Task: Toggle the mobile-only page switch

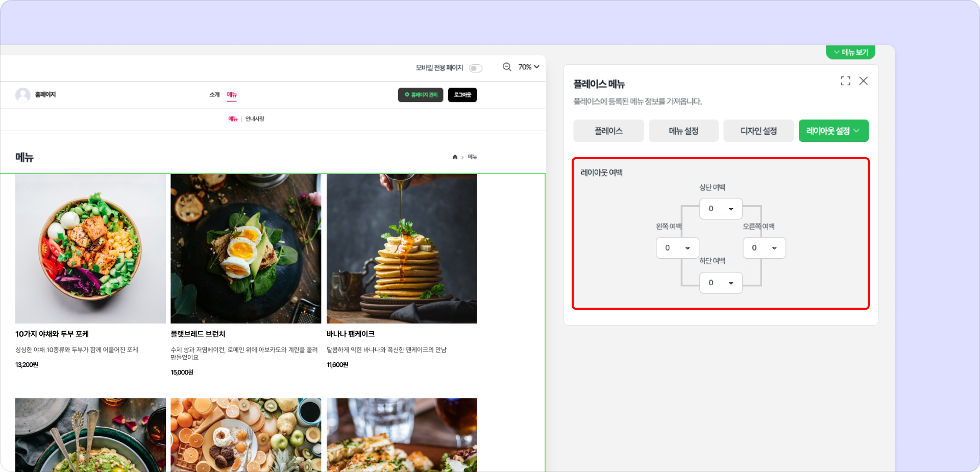Action: coord(476,68)
